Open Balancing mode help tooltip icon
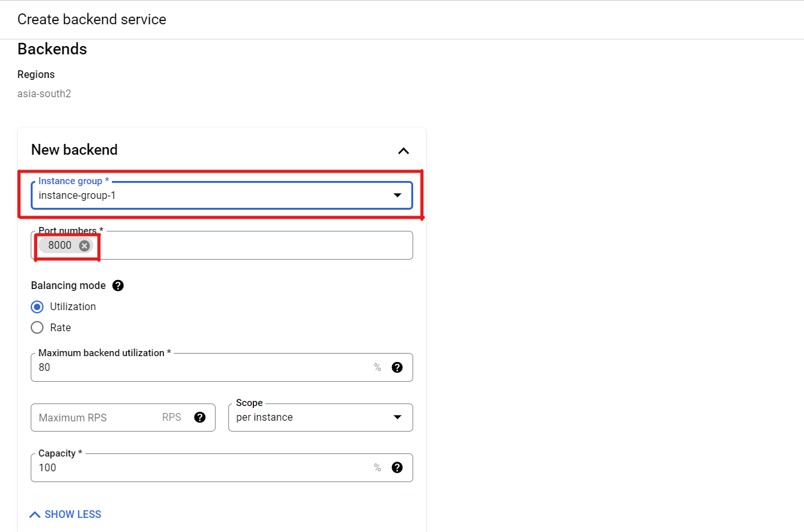The width and height of the screenshot is (804, 532). click(118, 286)
